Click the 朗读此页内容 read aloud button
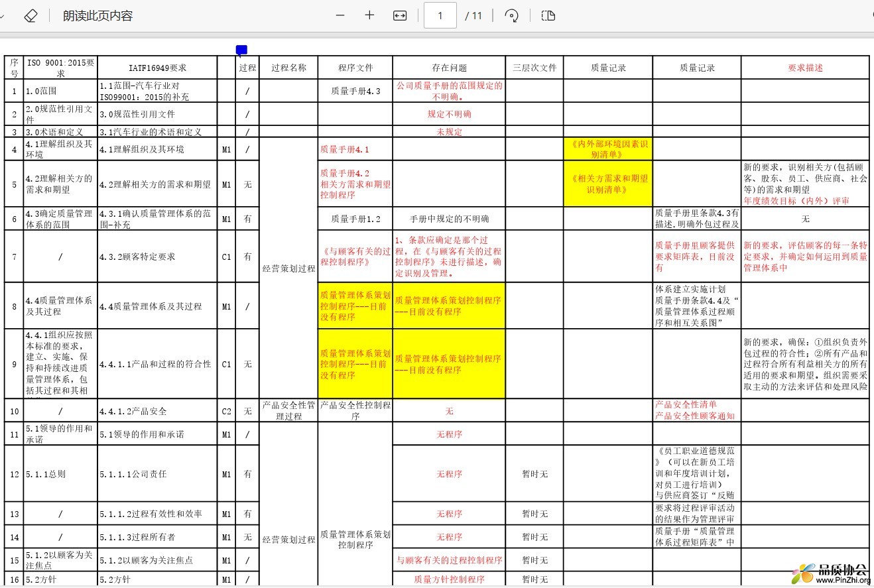874x588 pixels. pos(98,16)
